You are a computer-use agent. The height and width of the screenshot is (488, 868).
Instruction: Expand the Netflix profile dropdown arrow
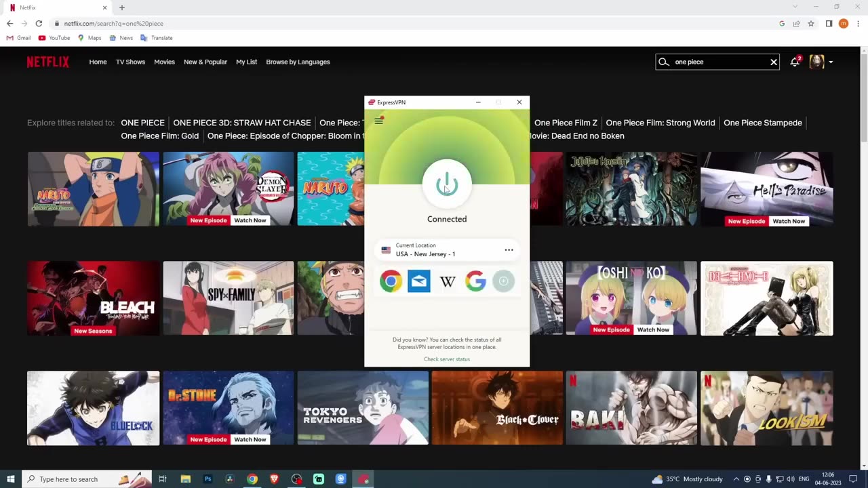tap(831, 62)
